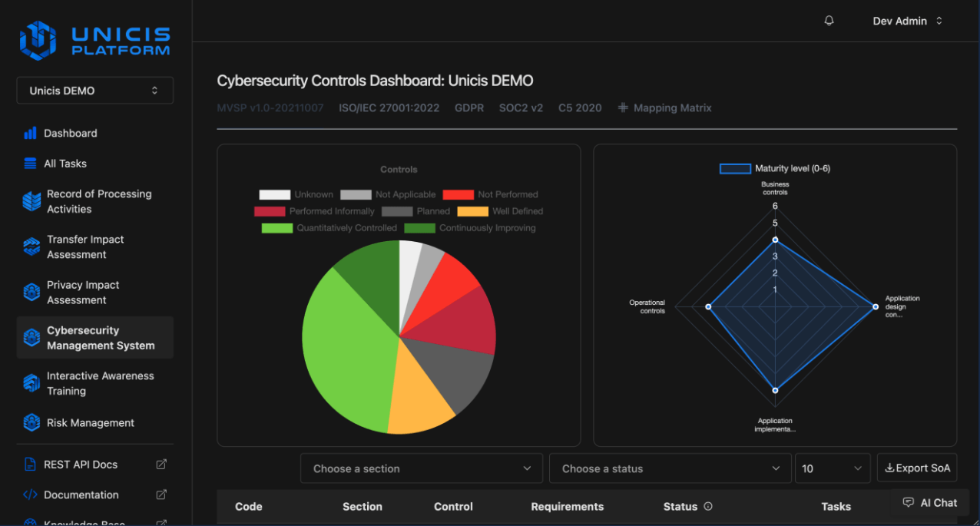This screenshot has height=526, width=980.
Task: Click the Application design radar data point
Action: (876, 306)
